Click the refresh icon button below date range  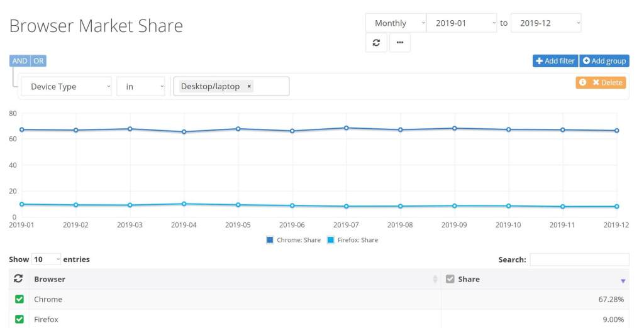point(376,43)
